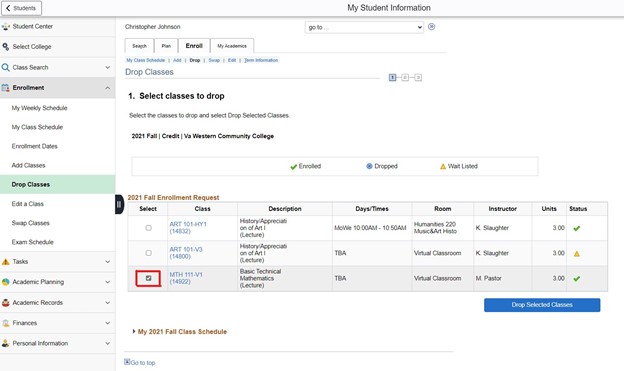Screen dimensions: 624x371
Task: Open Edit a Class in sidebar
Action: [27, 204]
